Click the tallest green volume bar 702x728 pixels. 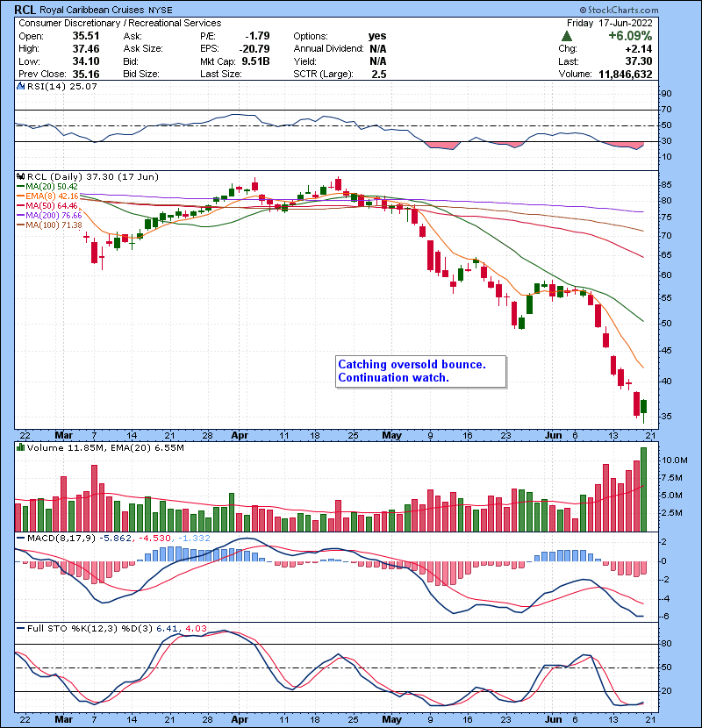(644, 489)
